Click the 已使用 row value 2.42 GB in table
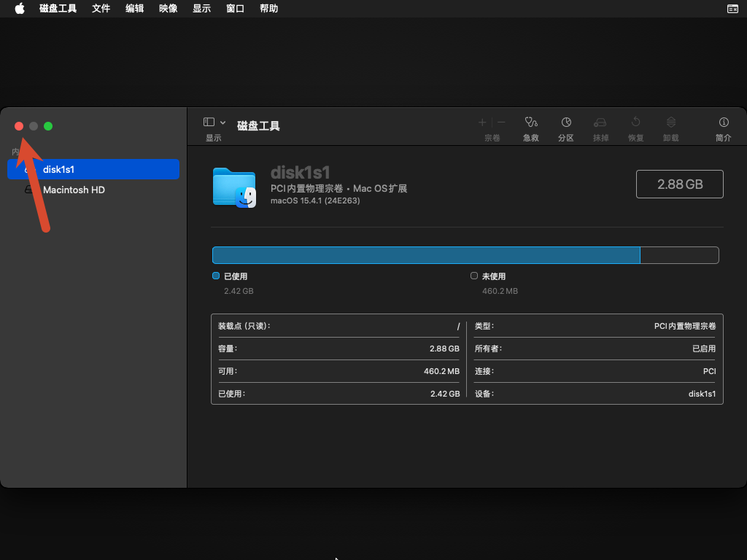Screen dimensions: 747x560 [x=445, y=394]
